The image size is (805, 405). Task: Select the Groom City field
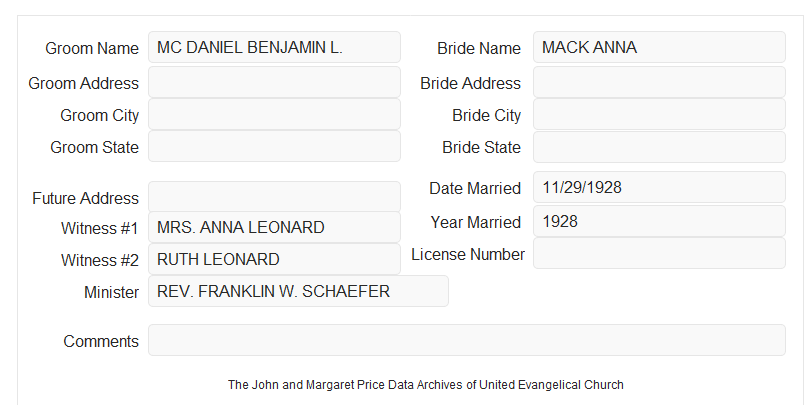coord(274,114)
